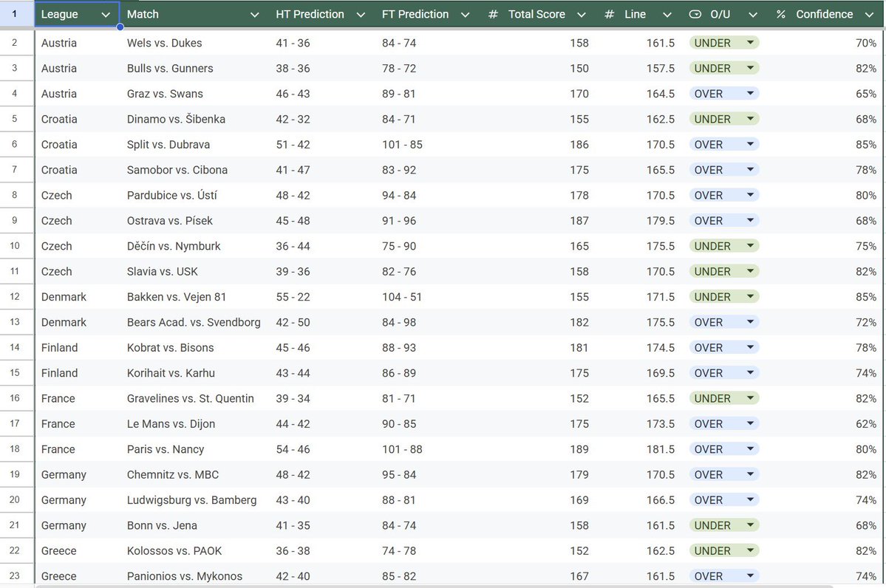Open the OVER chip for Ludwigsburg vs. Bamberg
The image size is (886, 588).
(x=724, y=500)
